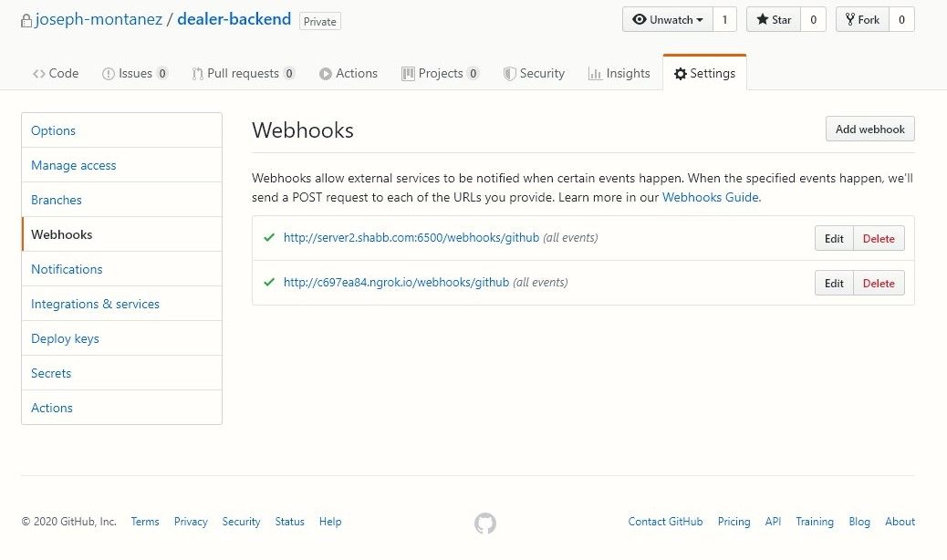Viewport: 947px width, 560px height.
Task: Open the Contact GitHub footer link
Action: (666, 522)
